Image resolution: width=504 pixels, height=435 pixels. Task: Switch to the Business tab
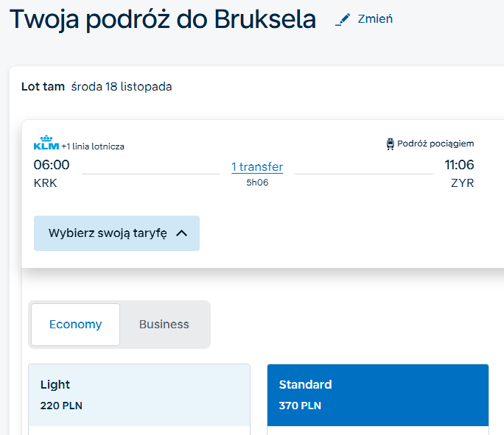click(x=164, y=325)
